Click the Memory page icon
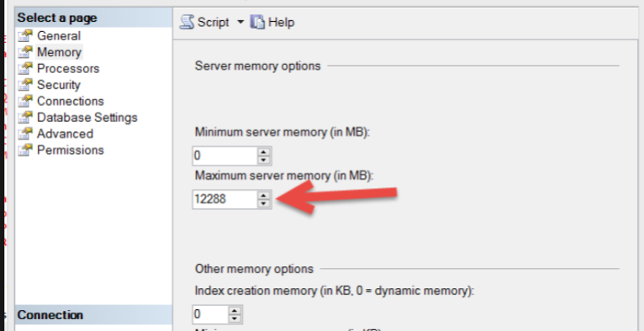 point(25,52)
